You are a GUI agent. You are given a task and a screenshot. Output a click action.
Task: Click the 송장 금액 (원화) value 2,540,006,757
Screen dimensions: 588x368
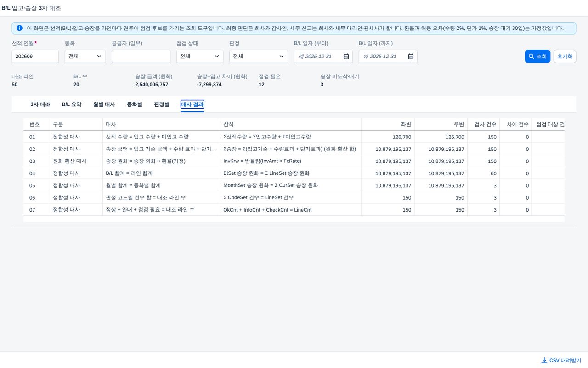[152, 84]
